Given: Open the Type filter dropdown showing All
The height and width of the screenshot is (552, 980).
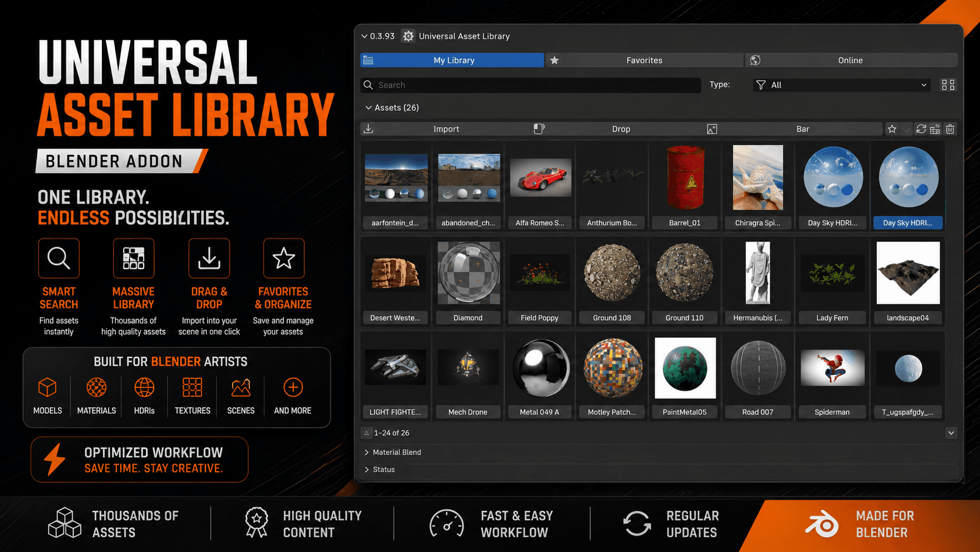Looking at the screenshot, I should pos(842,85).
